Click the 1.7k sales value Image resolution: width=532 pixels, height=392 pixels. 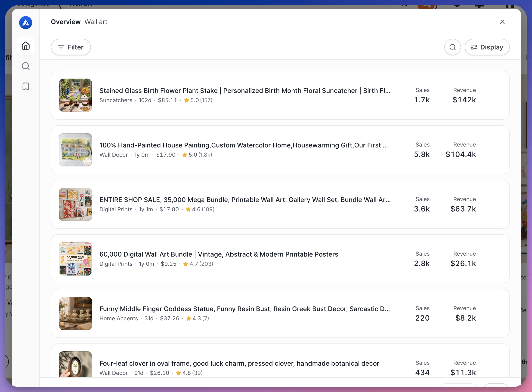(x=422, y=100)
